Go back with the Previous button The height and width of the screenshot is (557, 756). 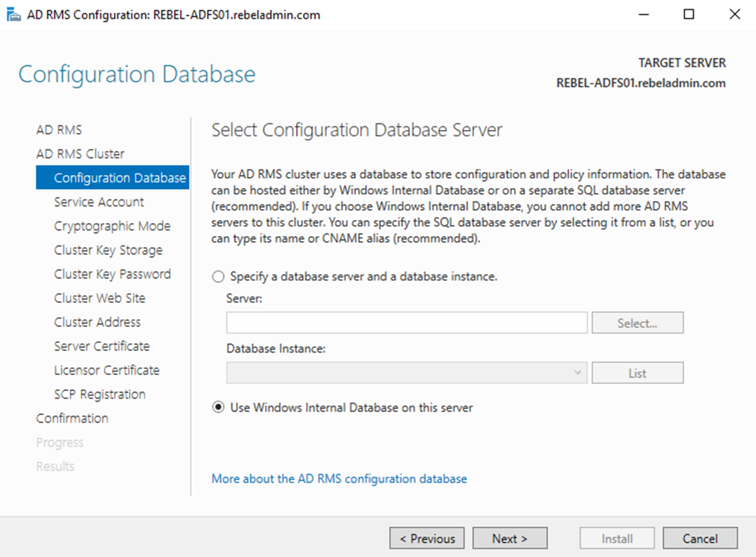(427, 538)
